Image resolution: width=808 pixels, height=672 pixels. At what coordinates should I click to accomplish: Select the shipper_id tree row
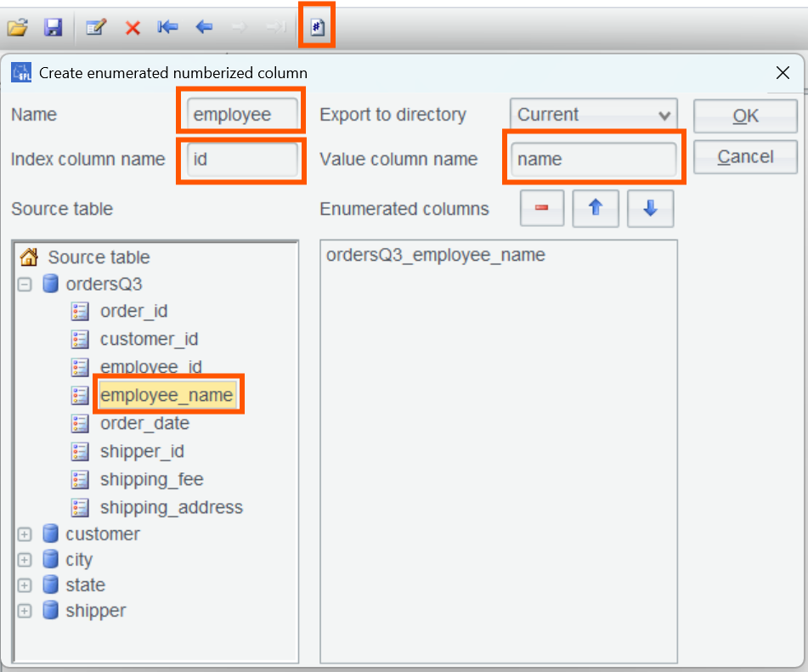pyautogui.click(x=142, y=451)
